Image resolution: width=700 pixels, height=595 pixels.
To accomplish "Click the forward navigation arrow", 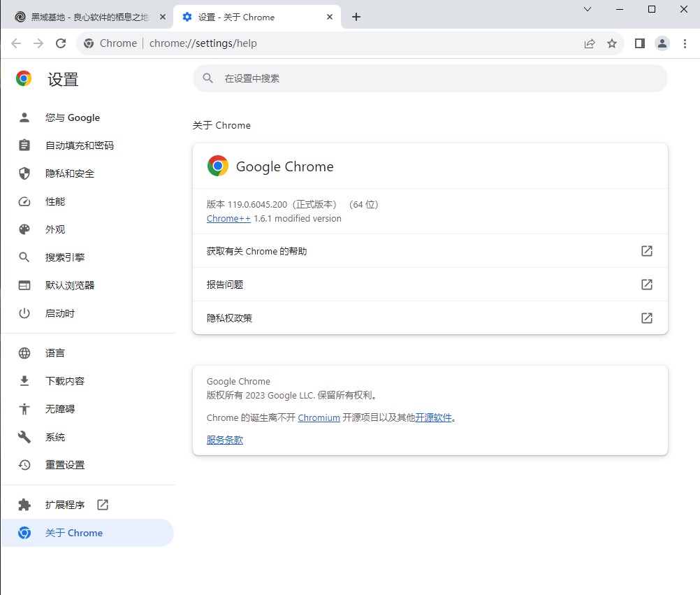I will pos(38,43).
